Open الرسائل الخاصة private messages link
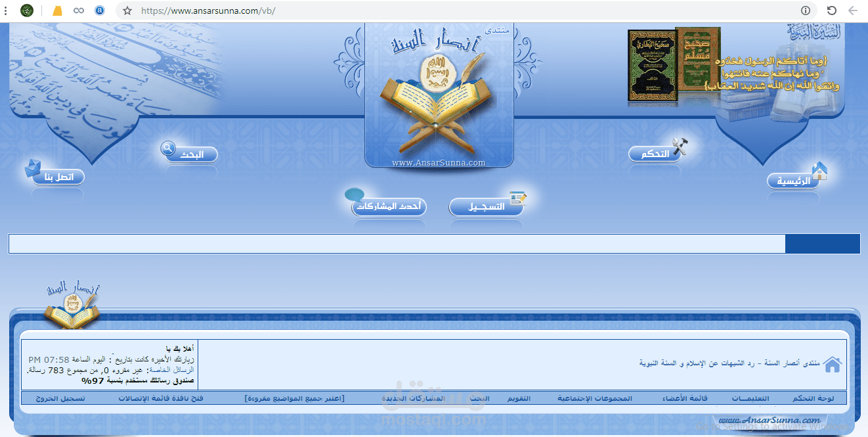This screenshot has width=868, height=437. (x=173, y=370)
